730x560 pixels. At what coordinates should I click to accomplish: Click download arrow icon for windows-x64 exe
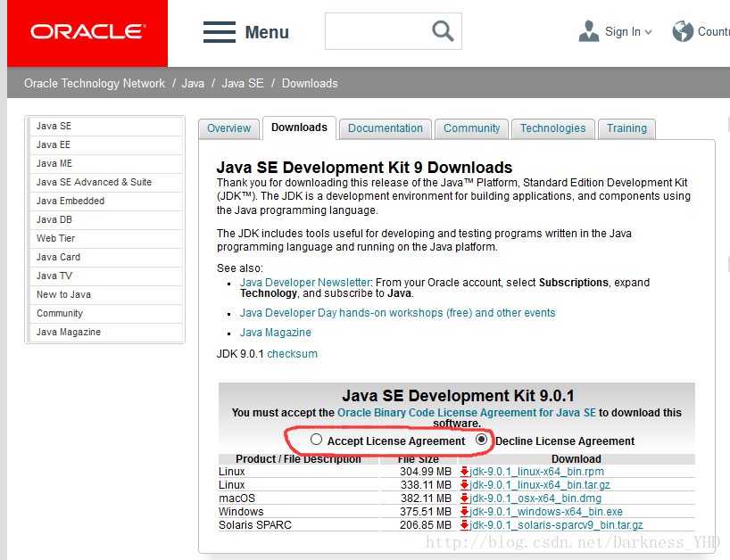point(464,512)
